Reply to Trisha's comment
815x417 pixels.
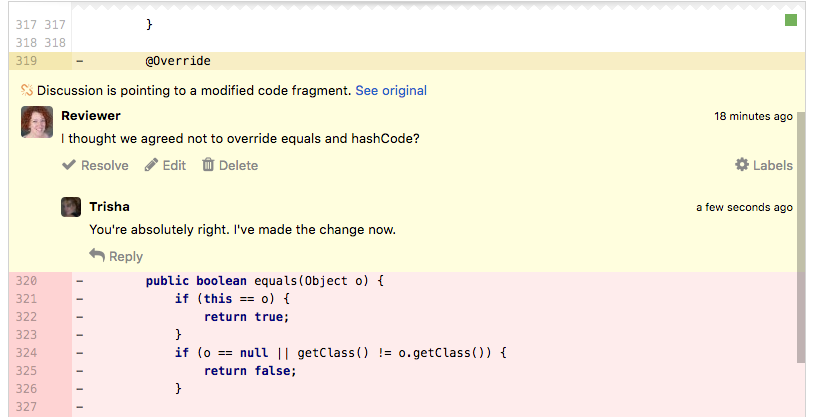(x=116, y=256)
